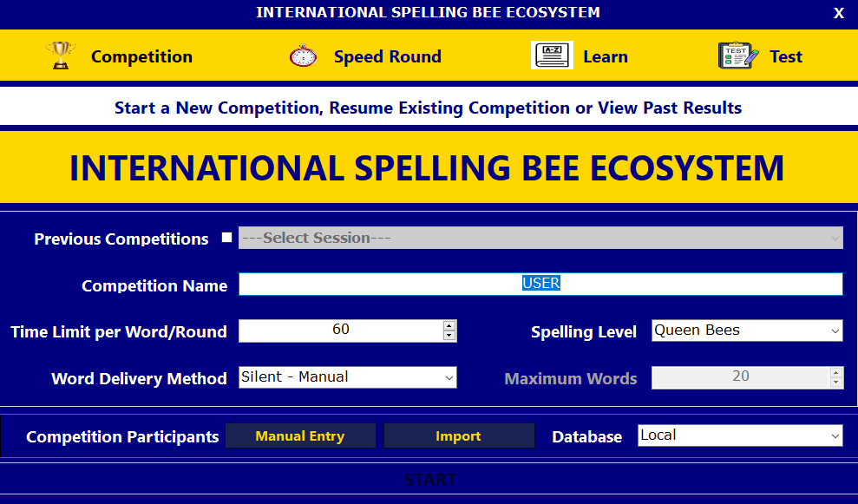Switch to the Speed Round tab
Viewport: 858px width, 504px height.
[387, 57]
